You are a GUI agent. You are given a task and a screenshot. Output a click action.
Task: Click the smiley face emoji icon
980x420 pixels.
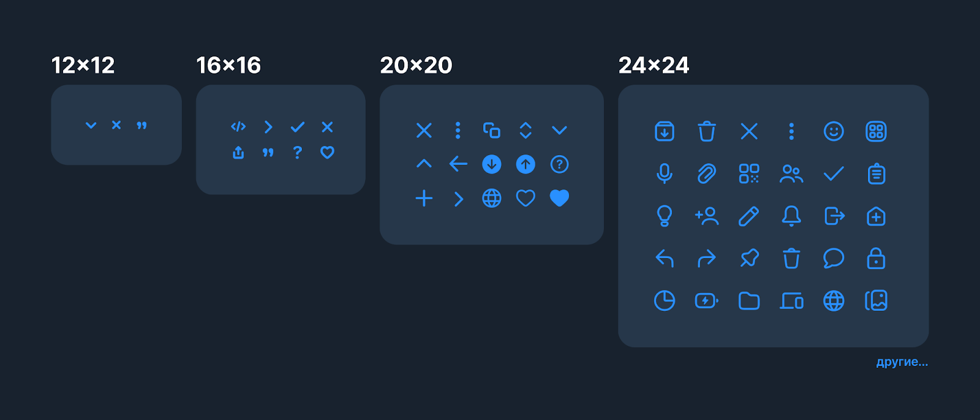[x=834, y=131]
